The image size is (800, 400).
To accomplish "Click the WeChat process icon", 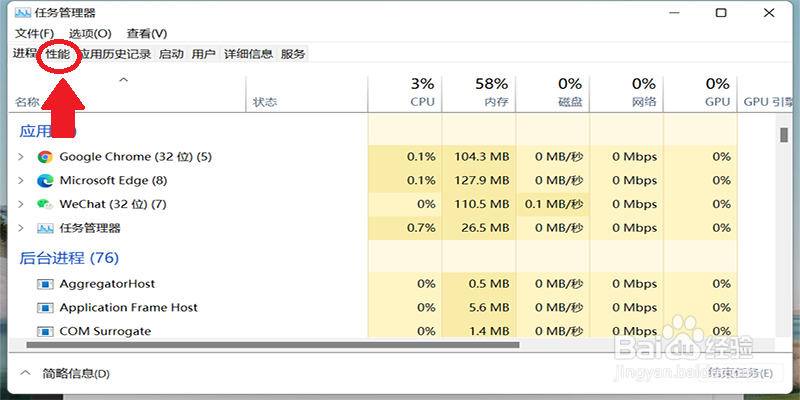I will coord(44,205).
